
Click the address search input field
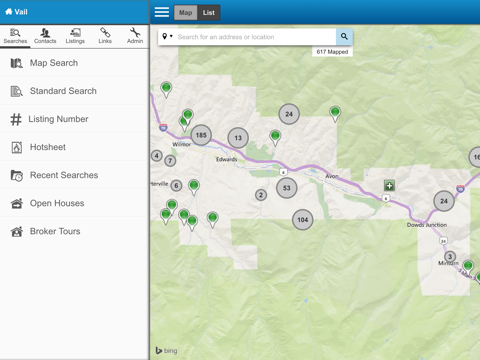(256, 37)
